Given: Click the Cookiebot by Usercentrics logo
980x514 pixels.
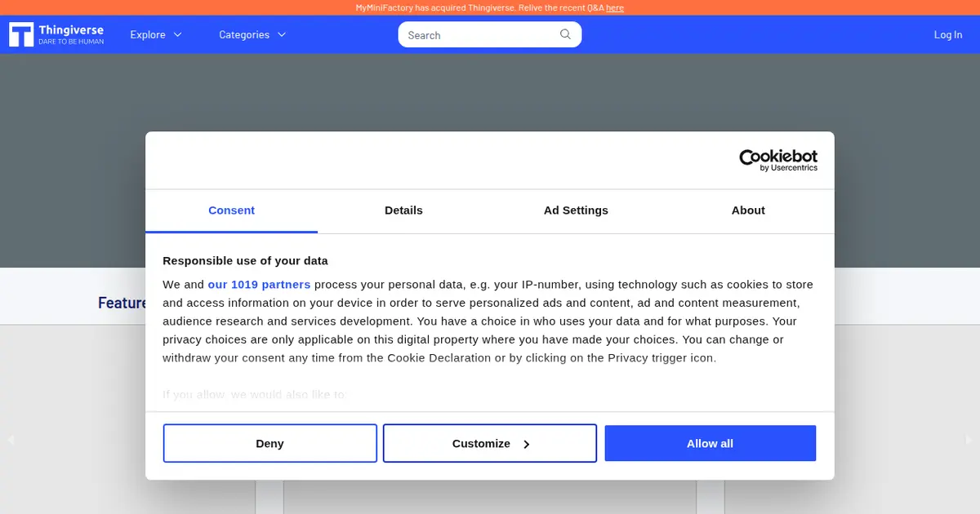Looking at the screenshot, I should click(x=777, y=160).
